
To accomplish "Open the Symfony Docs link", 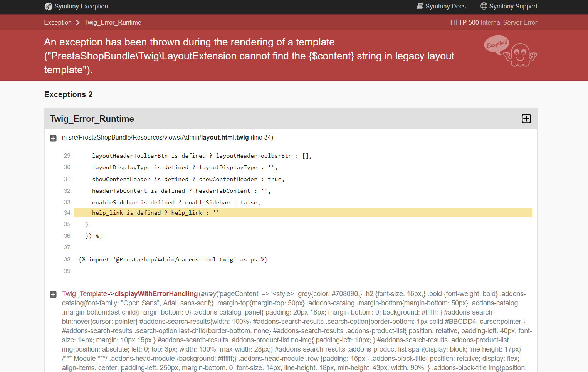I will (x=441, y=6).
